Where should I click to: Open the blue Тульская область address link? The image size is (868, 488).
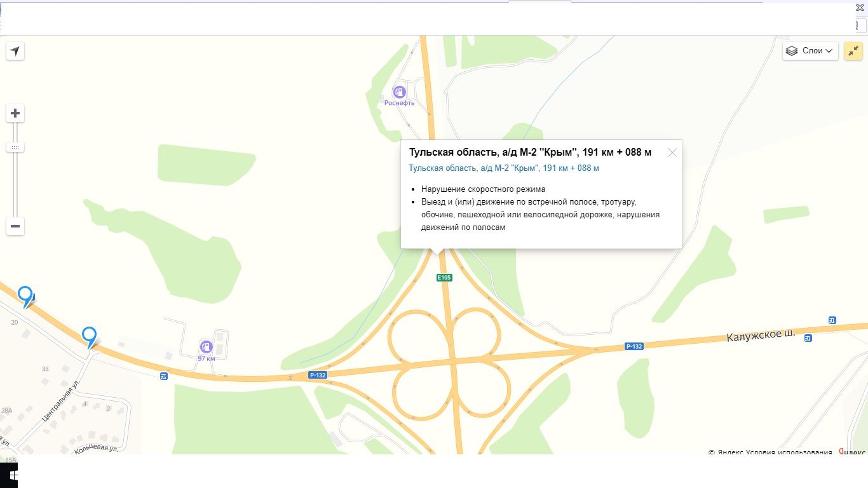pos(504,168)
